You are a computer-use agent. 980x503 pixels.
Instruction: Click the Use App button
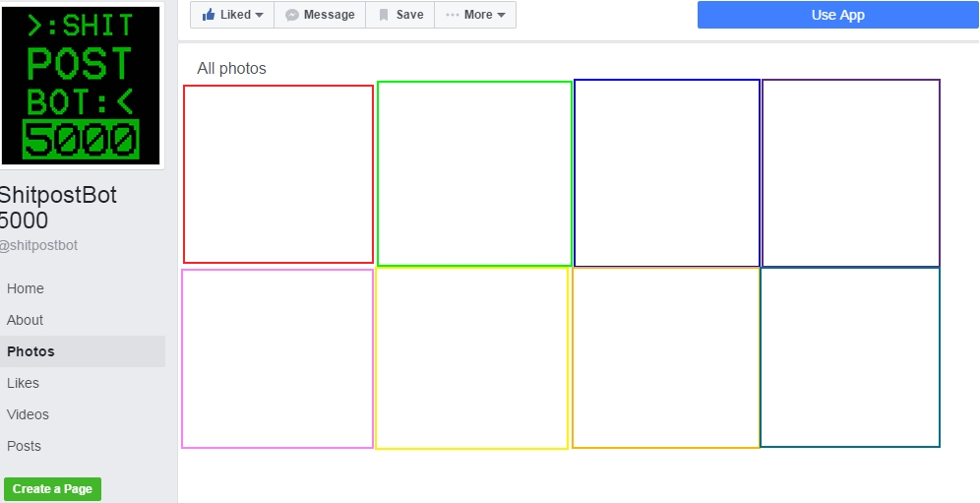(837, 15)
